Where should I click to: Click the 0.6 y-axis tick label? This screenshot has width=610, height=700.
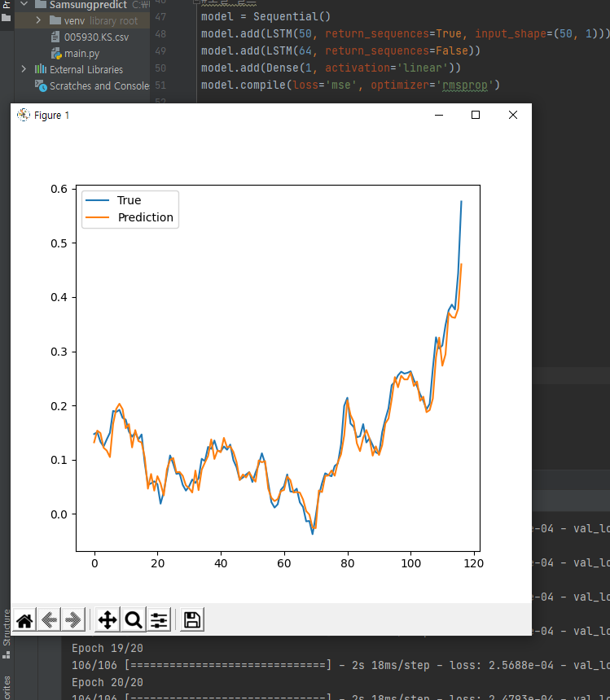[59, 189]
